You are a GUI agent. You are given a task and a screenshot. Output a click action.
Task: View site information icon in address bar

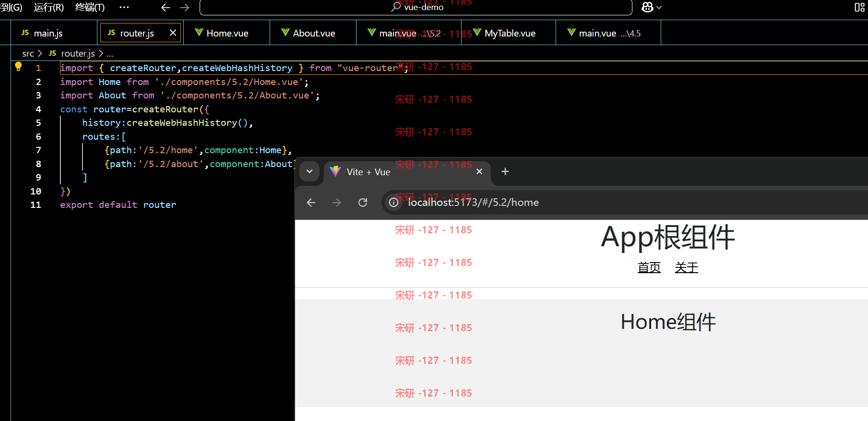[393, 203]
